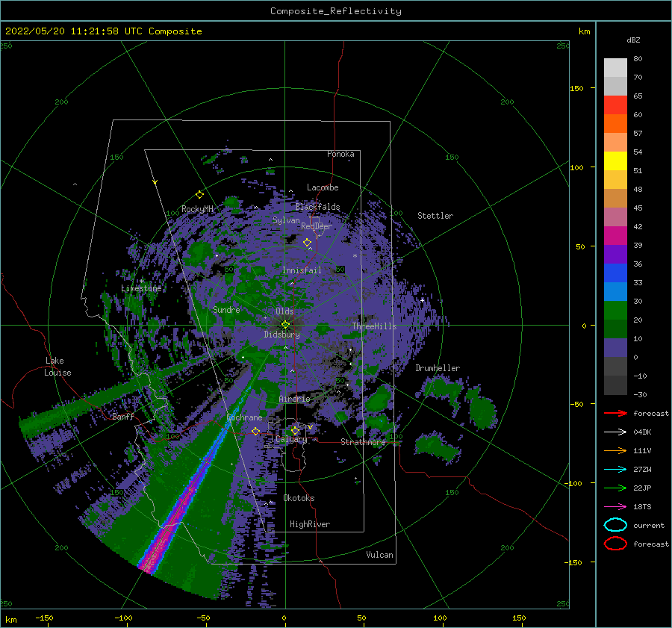The width and height of the screenshot is (672, 628).
Task: Click the green 22JP arrow in the legend
Action: coord(615,488)
